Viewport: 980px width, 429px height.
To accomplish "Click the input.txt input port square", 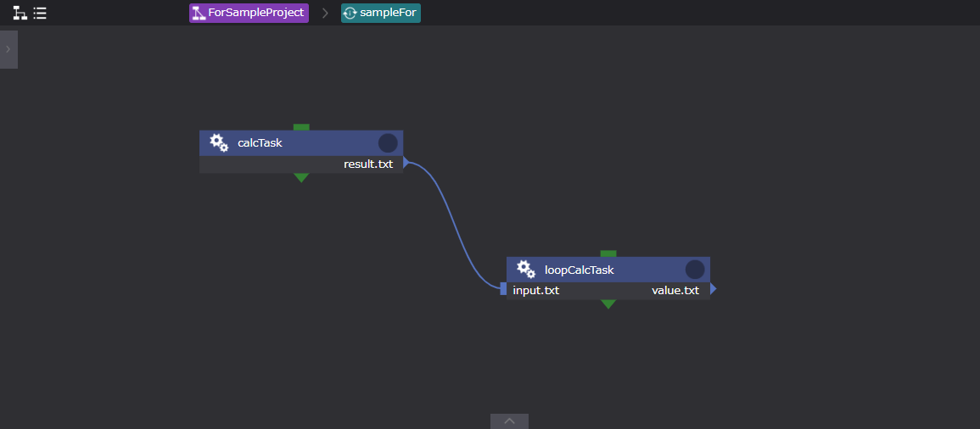I will [x=503, y=290].
